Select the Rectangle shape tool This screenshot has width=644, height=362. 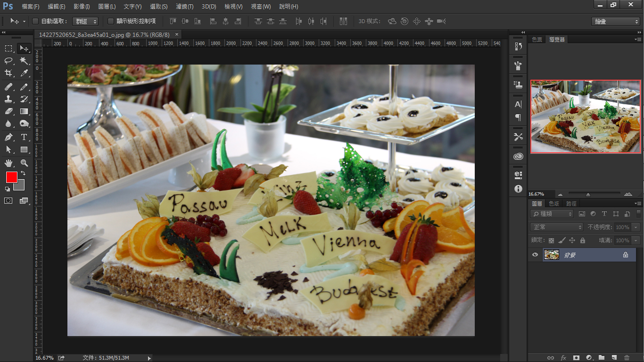pyautogui.click(x=24, y=149)
